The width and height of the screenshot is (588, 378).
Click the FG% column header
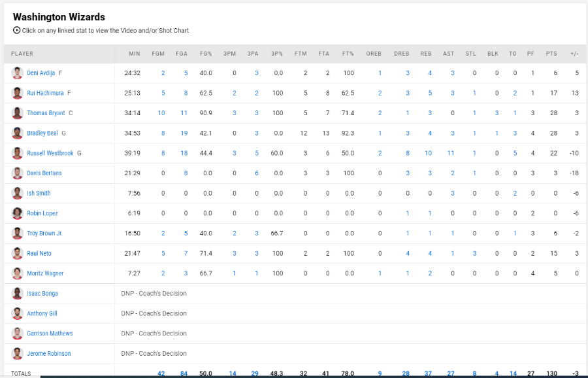tap(206, 54)
